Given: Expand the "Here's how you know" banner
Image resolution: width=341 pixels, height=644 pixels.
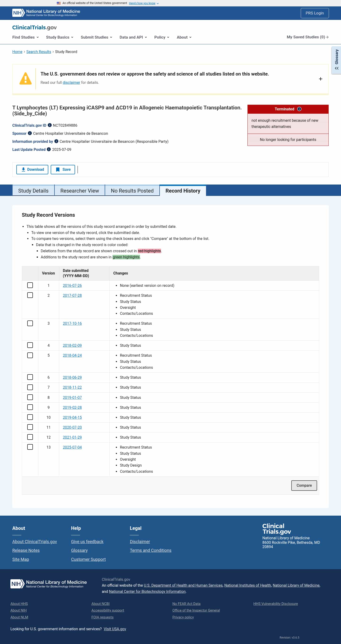Looking at the screenshot, I should tap(144, 3).
